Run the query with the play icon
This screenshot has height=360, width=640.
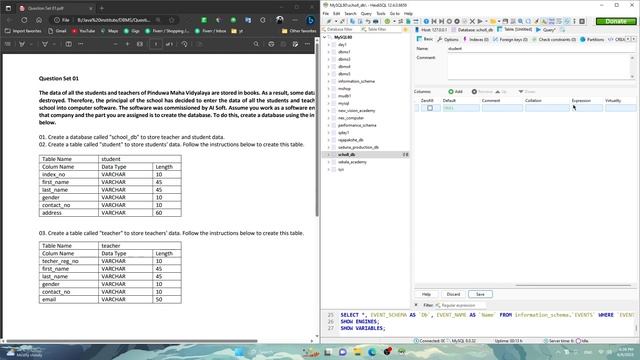pos(480,21)
